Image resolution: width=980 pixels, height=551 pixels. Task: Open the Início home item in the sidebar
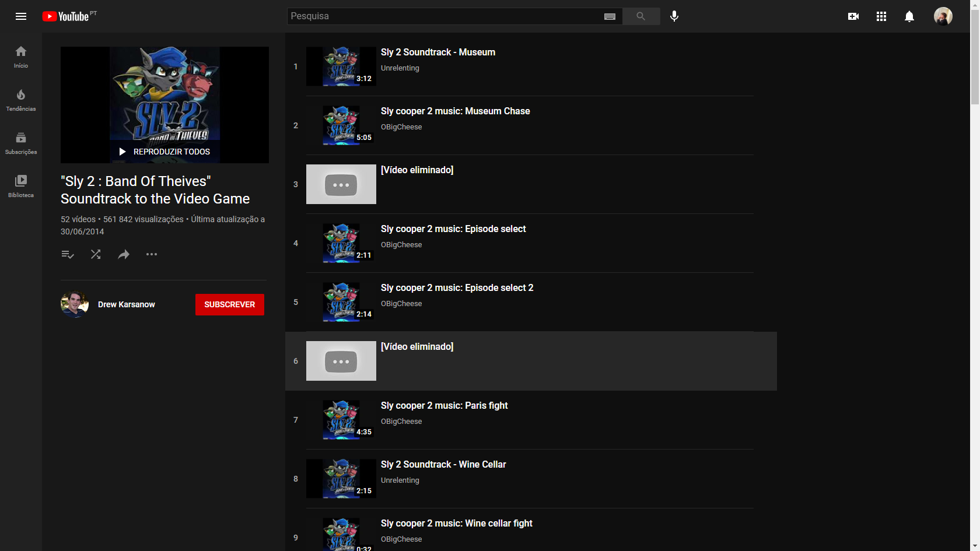coord(20,56)
